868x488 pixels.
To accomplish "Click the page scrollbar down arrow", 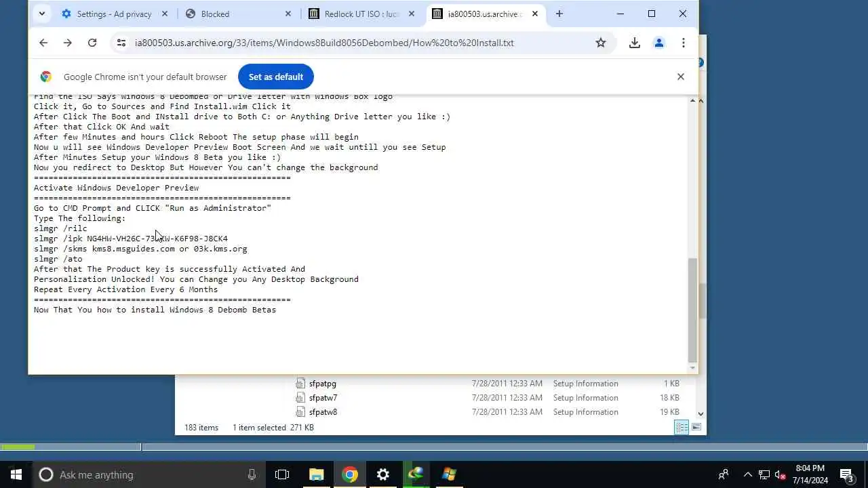I will pos(692,368).
